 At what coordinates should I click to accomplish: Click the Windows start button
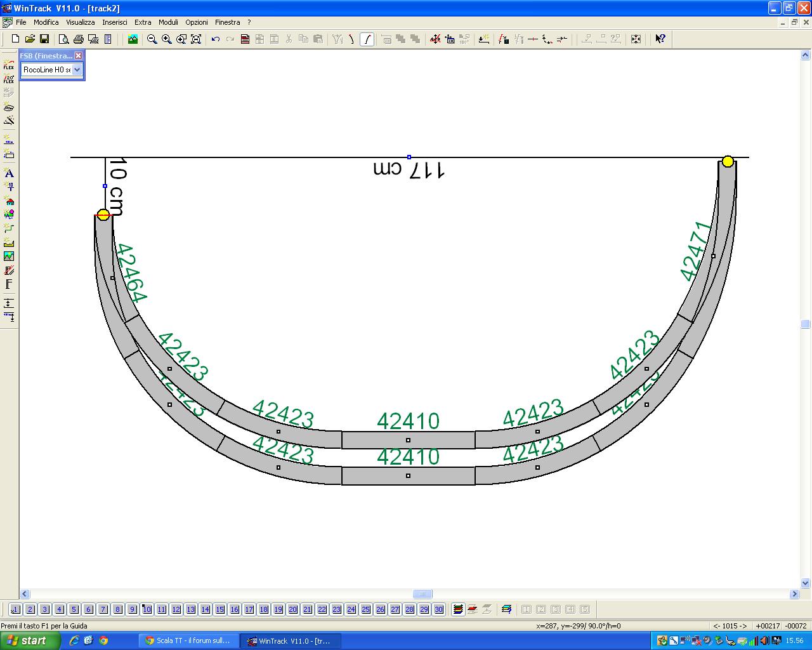30,640
